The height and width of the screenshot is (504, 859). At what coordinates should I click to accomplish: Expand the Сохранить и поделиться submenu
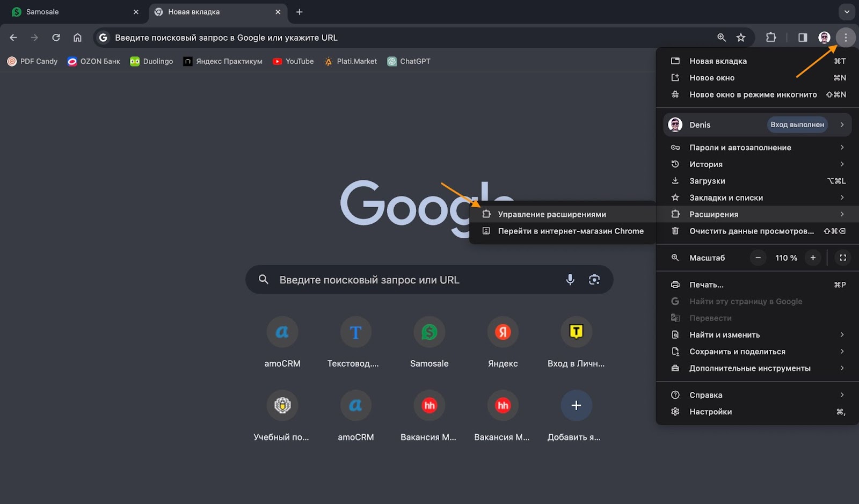(758, 352)
